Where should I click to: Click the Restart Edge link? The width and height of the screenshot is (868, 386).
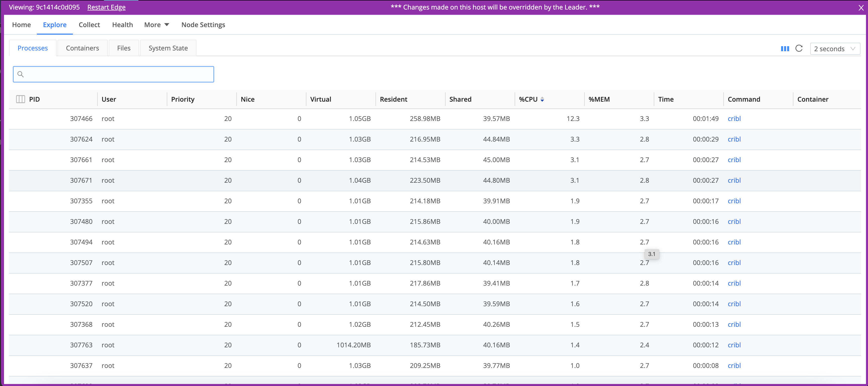coord(106,7)
